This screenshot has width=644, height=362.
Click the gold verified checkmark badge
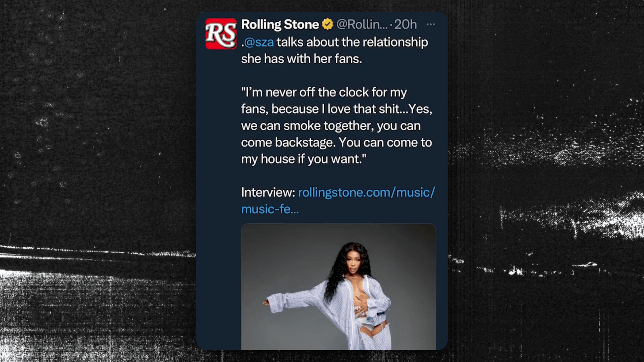click(328, 24)
